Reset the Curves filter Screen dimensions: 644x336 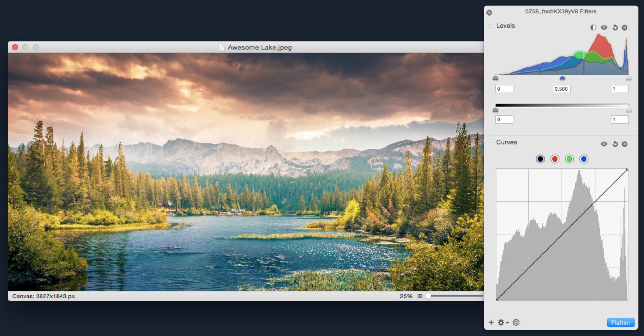pyautogui.click(x=615, y=144)
